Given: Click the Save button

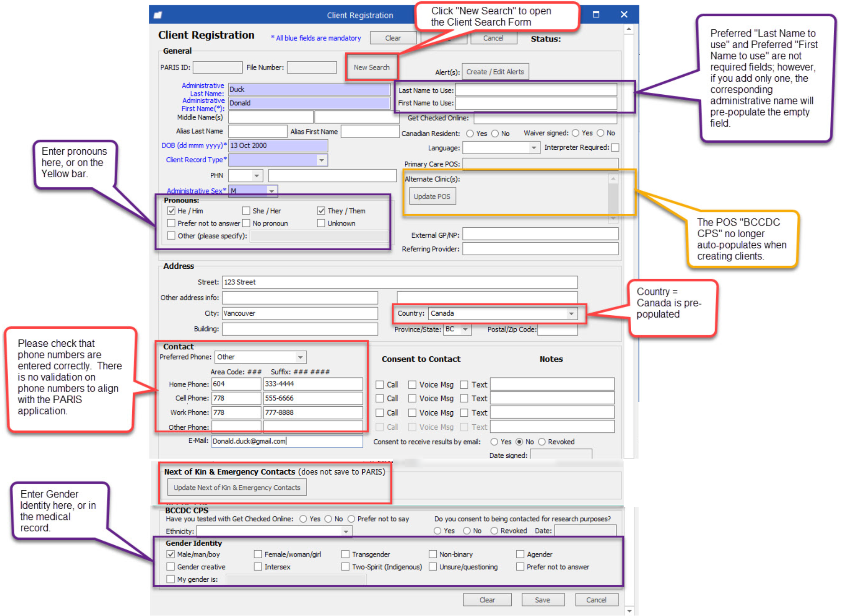Looking at the screenshot, I should coord(542,600).
